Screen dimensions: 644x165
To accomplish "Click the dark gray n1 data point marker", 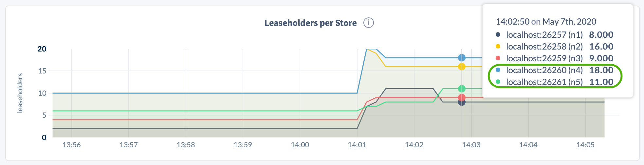I will coord(462,102).
